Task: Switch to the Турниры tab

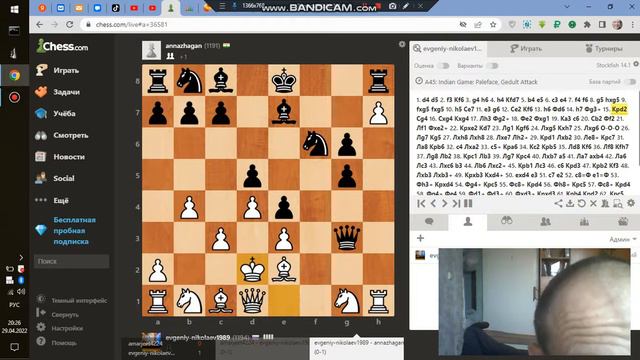Action: (604, 49)
